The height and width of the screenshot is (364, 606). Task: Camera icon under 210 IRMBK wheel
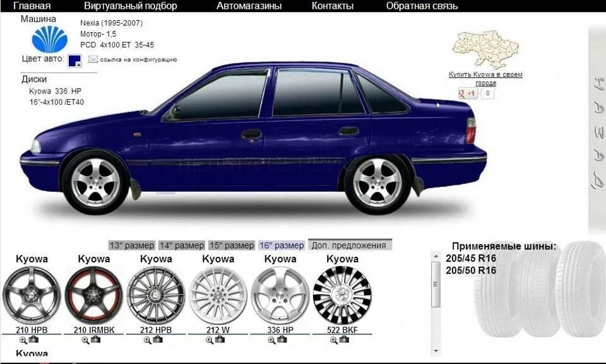click(96, 339)
